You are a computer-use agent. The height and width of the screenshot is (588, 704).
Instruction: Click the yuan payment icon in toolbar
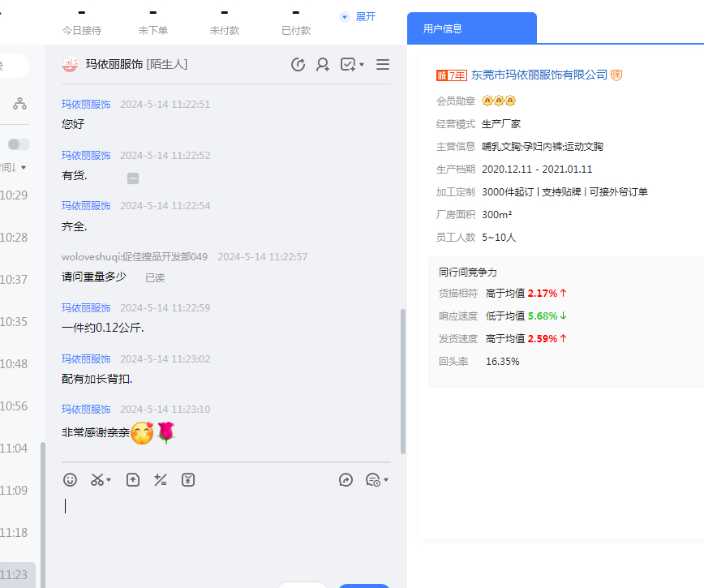click(x=188, y=480)
